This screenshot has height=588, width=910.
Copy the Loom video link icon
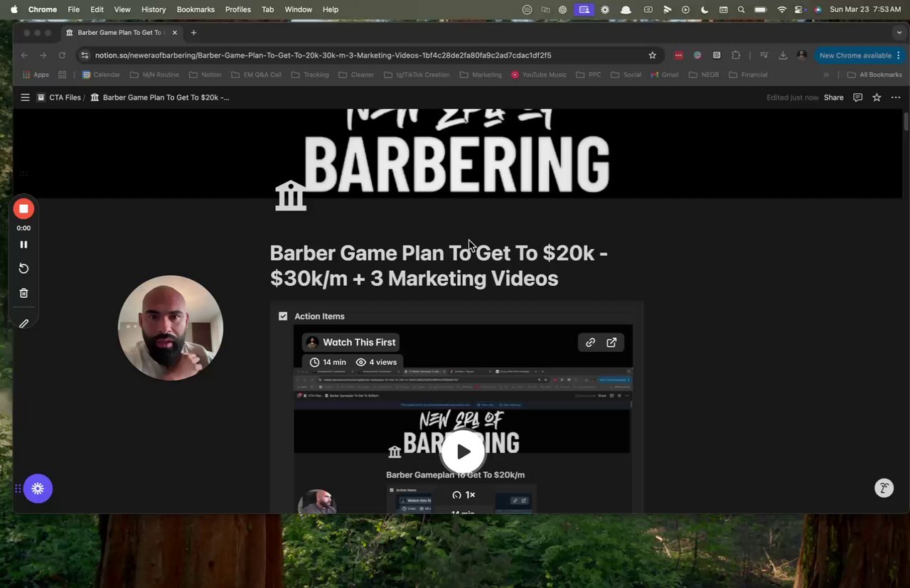click(x=590, y=342)
